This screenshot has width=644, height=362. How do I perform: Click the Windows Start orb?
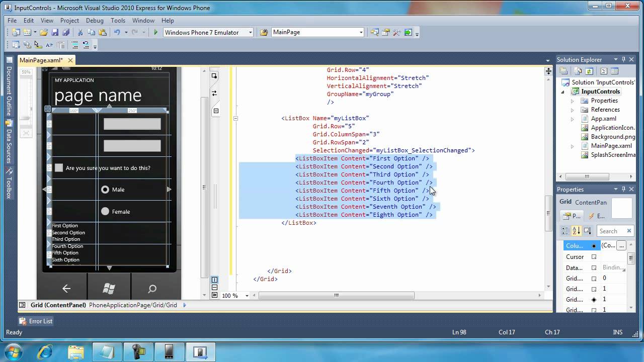point(14,351)
